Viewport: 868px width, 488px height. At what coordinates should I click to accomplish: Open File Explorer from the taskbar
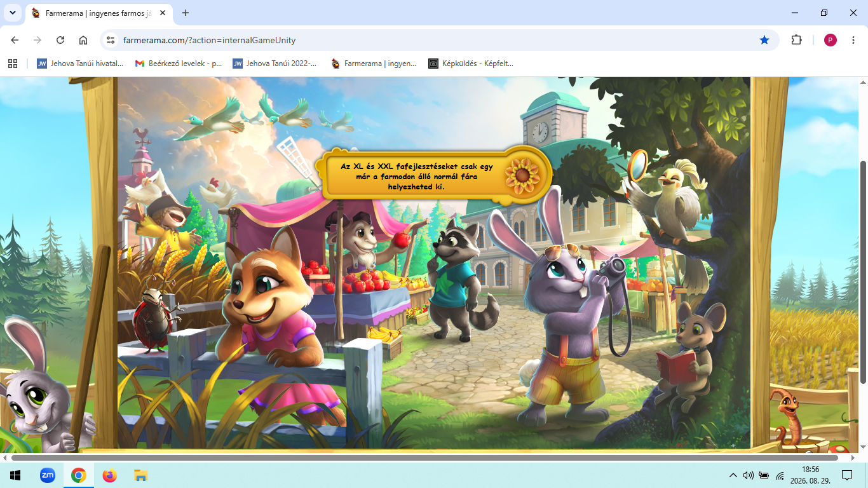tap(141, 475)
